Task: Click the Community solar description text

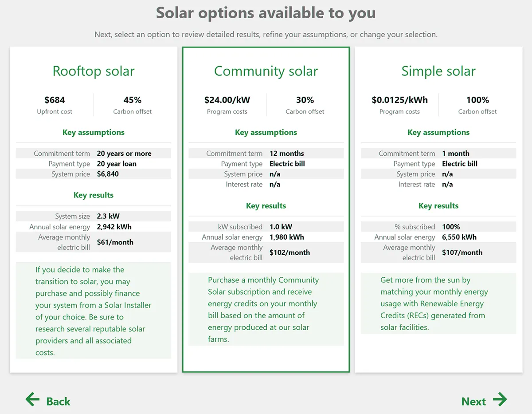Action: coord(263,309)
